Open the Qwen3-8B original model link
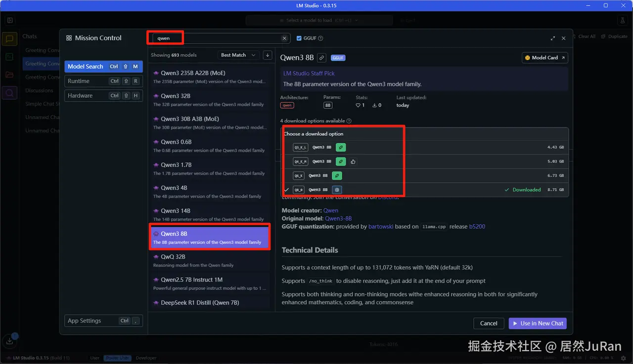The height and width of the screenshot is (364, 633). tap(338, 218)
